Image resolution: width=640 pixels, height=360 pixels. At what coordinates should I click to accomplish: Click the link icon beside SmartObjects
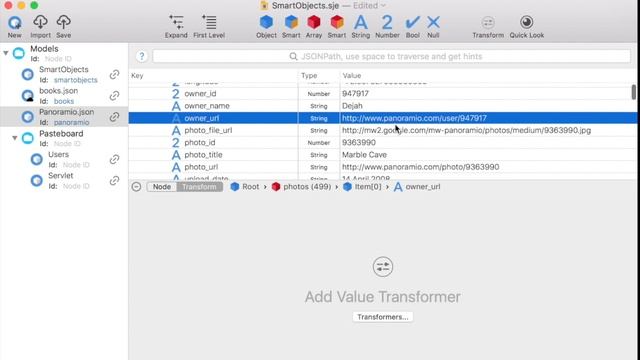[x=114, y=75]
